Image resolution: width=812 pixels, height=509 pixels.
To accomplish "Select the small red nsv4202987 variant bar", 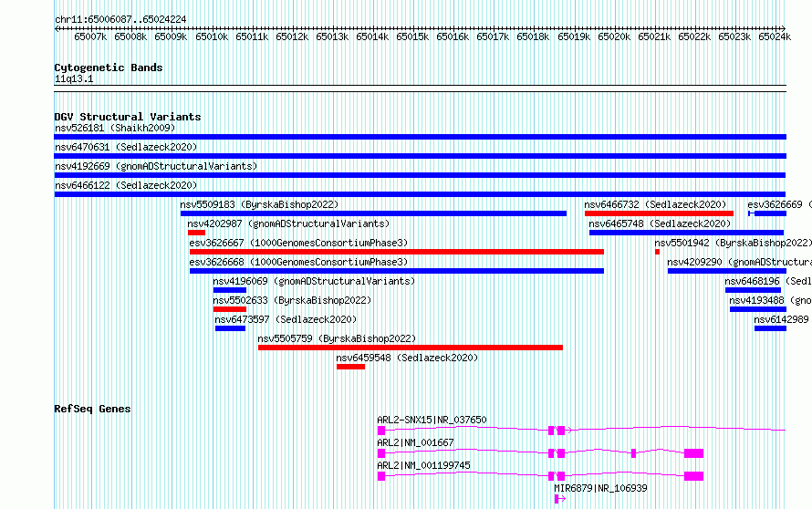I will pyautogui.click(x=196, y=233).
